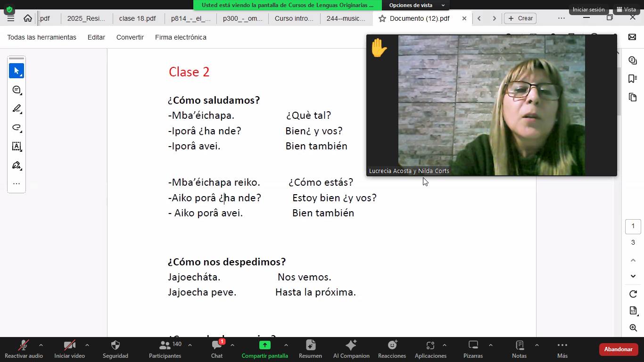
Task: Open the Zoom AI Companion
Action: 351,349
